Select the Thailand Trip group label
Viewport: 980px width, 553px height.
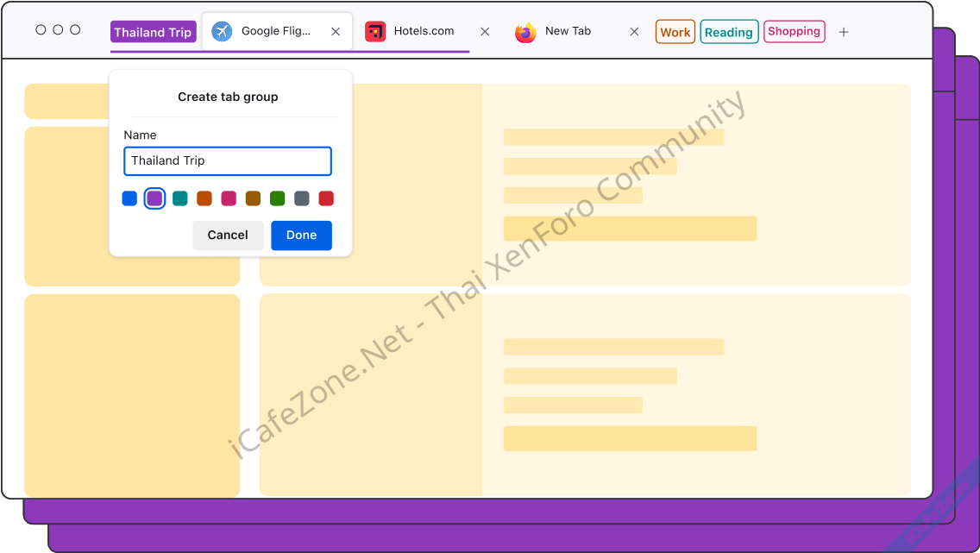pyautogui.click(x=153, y=31)
